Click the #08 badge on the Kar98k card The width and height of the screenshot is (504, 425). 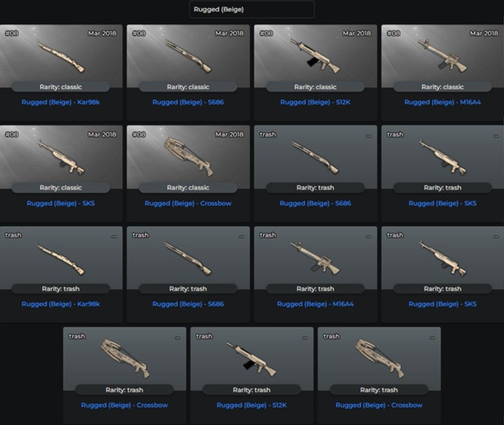[x=12, y=33]
